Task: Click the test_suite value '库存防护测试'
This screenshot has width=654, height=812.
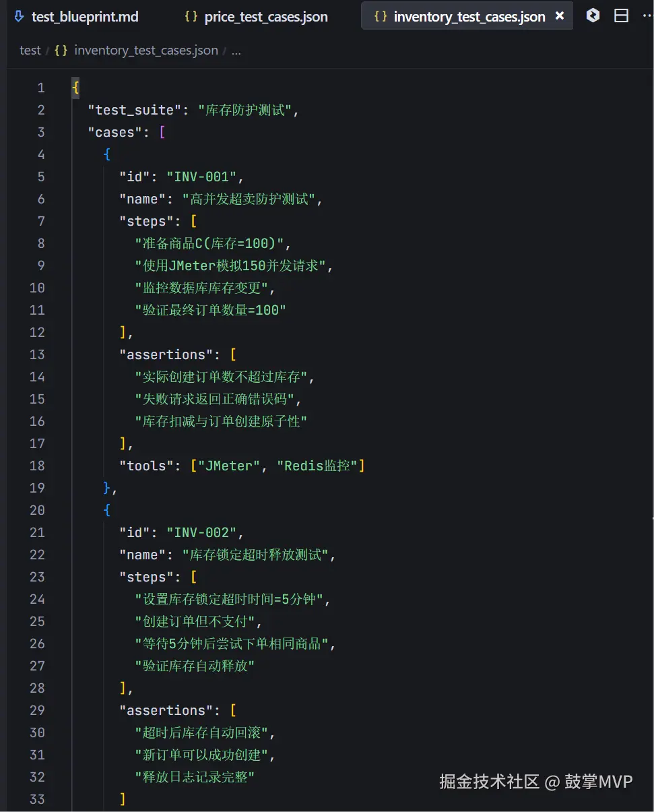Action: [249, 109]
